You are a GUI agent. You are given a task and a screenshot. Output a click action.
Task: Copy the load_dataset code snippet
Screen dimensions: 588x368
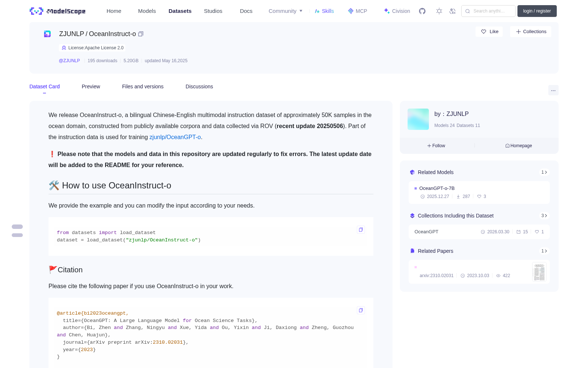coord(361,230)
